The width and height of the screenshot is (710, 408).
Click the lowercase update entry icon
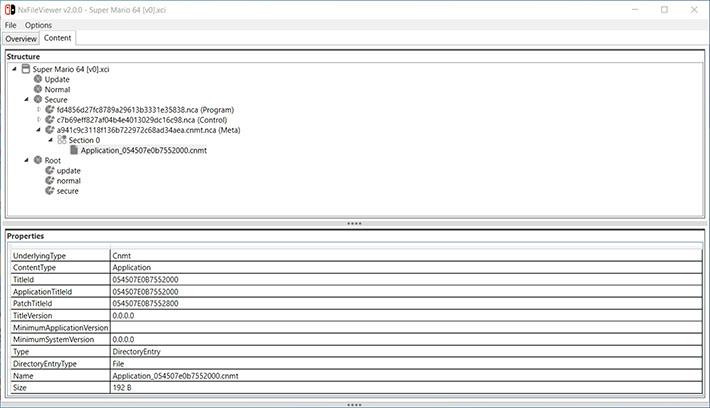pyautogui.click(x=50, y=170)
